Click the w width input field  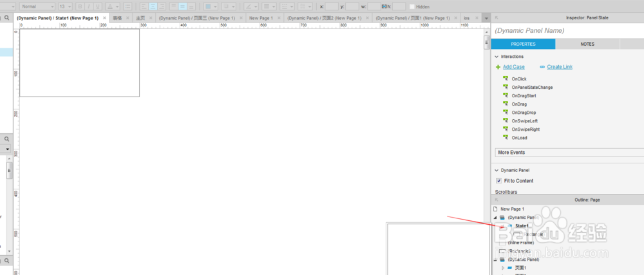[374, 6]
